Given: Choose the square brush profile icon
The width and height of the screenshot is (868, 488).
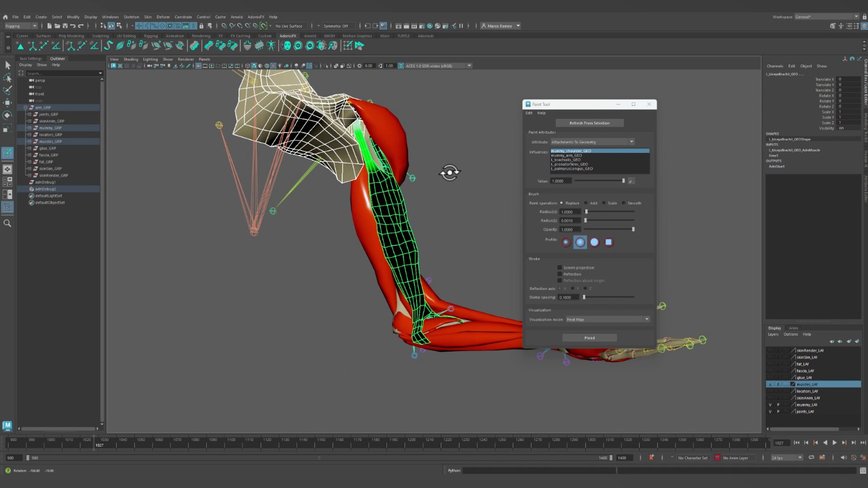Looking at the screenshot, I should [609, 242].
